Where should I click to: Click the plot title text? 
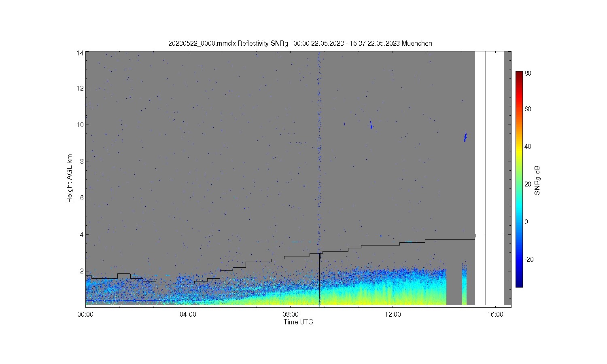(300, 43)
